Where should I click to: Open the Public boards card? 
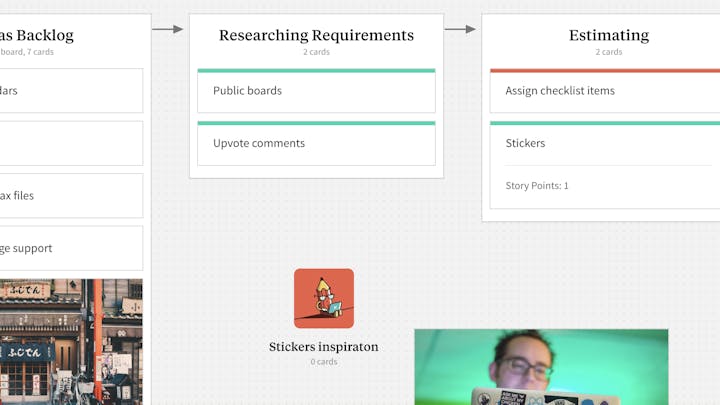coord(316,90)
